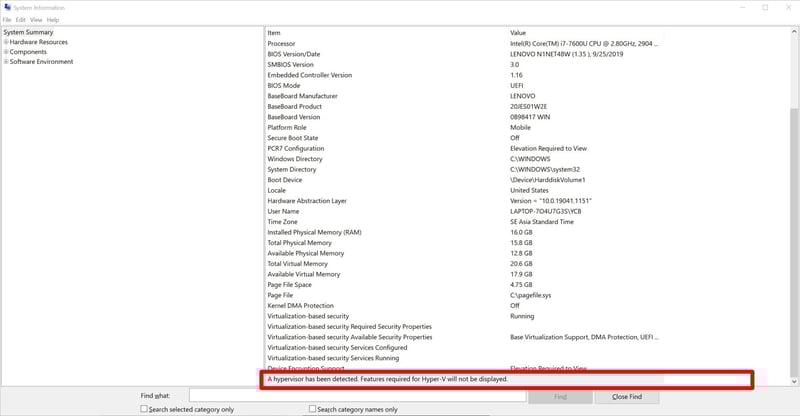Click the scrollbar up arrow
Screen dimensions: 800x416
point(794,32)
